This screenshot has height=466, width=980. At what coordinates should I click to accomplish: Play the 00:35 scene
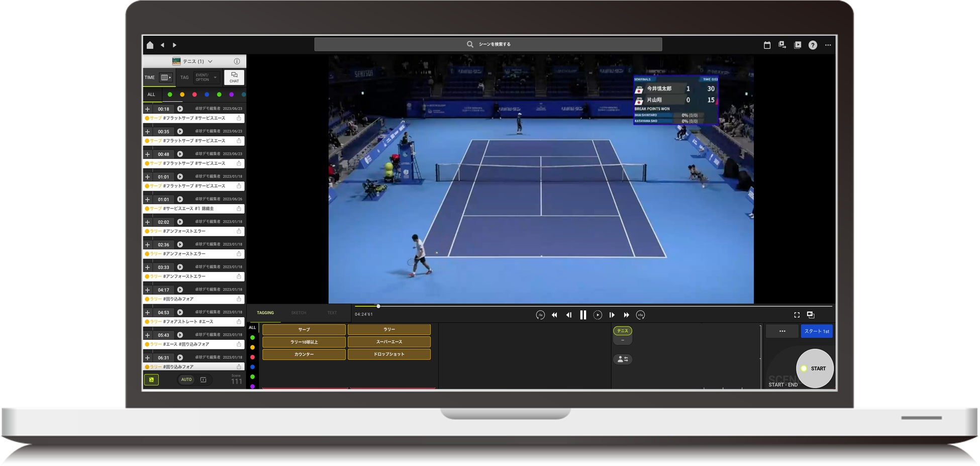tap(180, 131)
